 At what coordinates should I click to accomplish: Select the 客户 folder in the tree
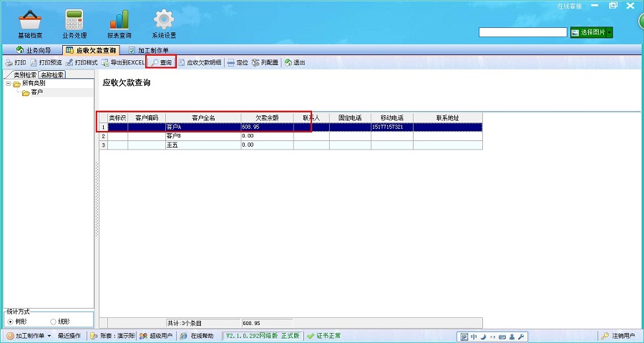tap(36, 92)
